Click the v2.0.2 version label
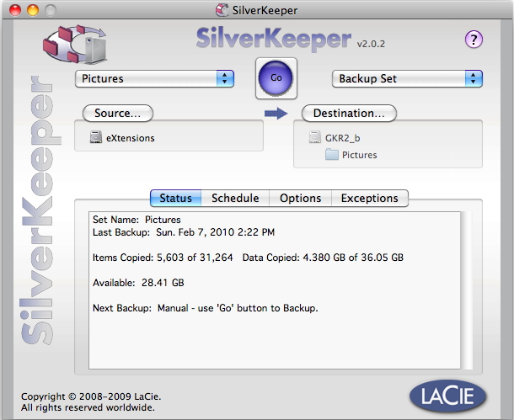This screenshot has height=420, width=514. [371, 44]
